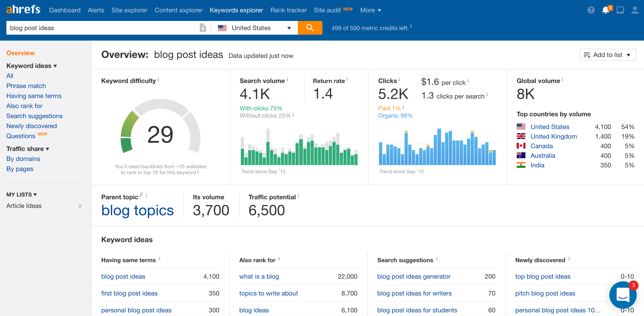Screen dimensions: 644x316
Task: Open the Site explorer menu item
Action: point(129,10)
